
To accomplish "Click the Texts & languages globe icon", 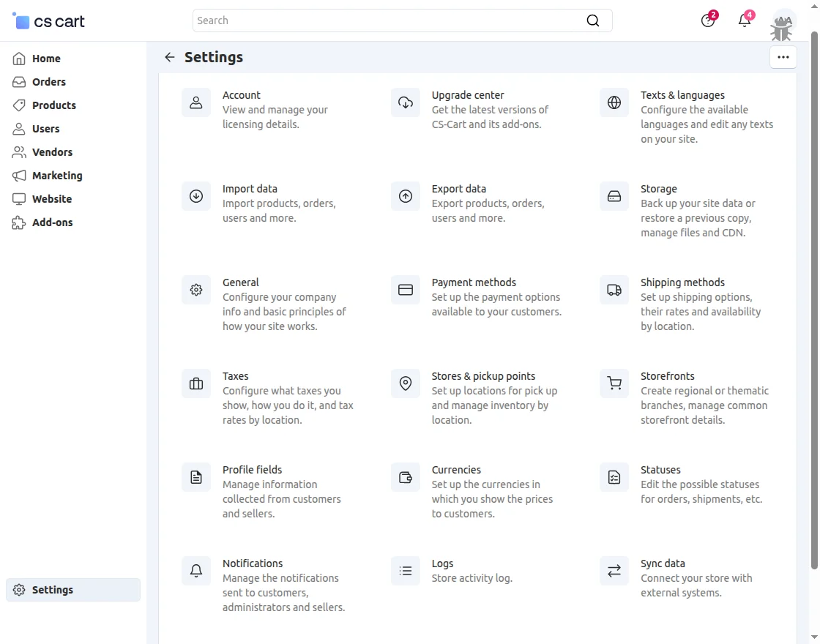I will click(614, 102).
